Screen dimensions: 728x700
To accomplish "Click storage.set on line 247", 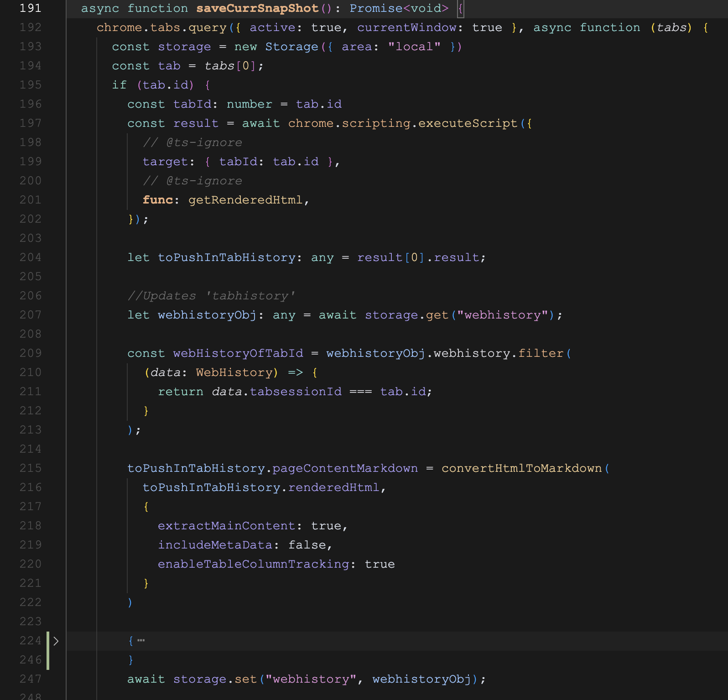I will (x=215, y=679).
